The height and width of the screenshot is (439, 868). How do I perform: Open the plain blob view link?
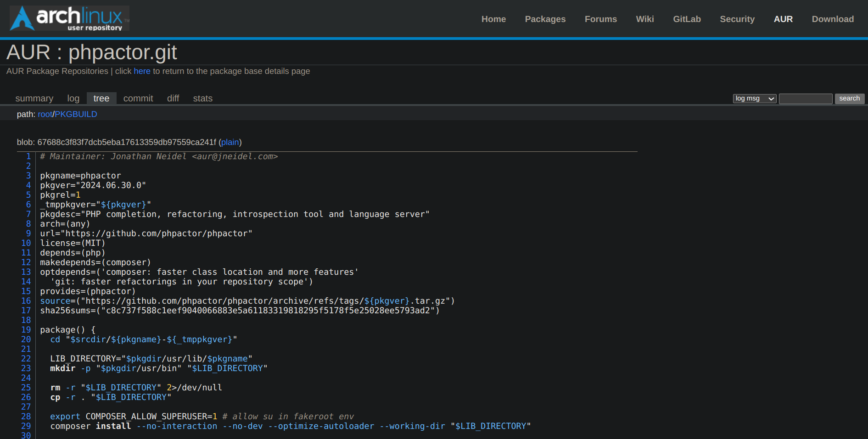point(230,142)
